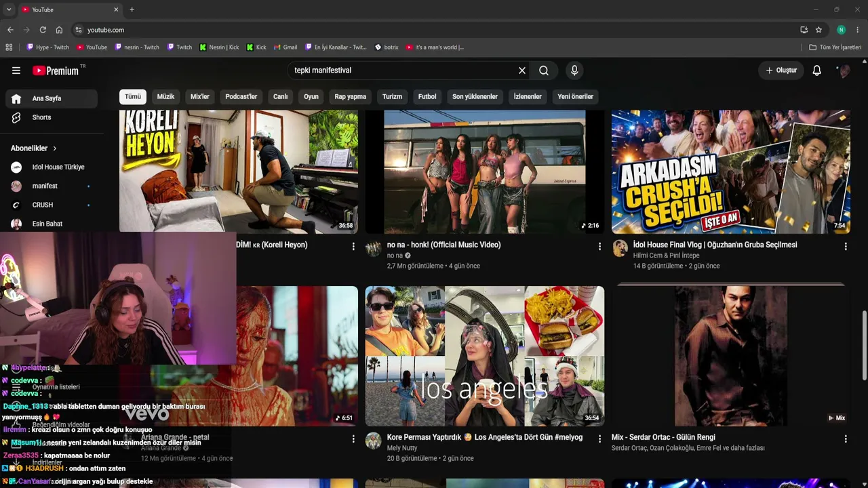
Task: Close the YouTube browser tab
Action: (x=116, y=9)
